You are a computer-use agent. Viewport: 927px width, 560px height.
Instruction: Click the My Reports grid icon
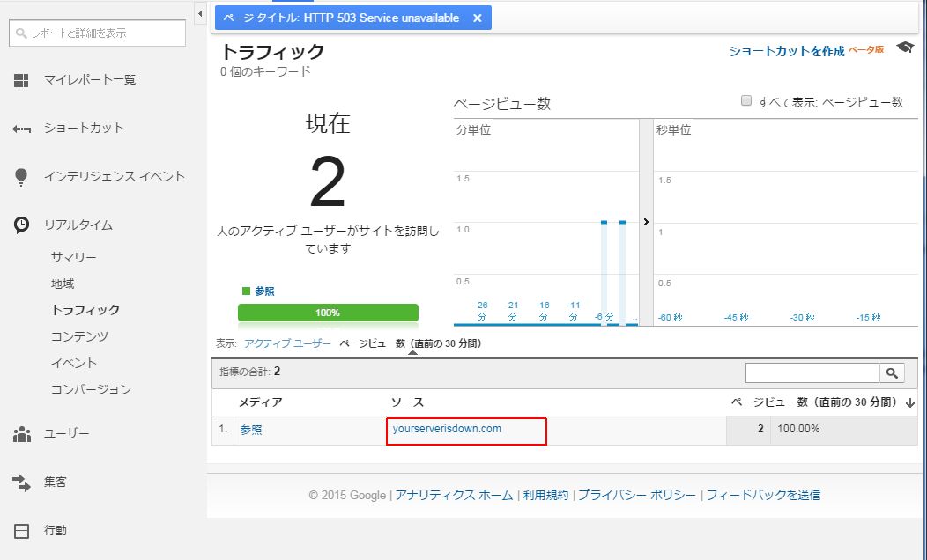click(x=21, y=80)
